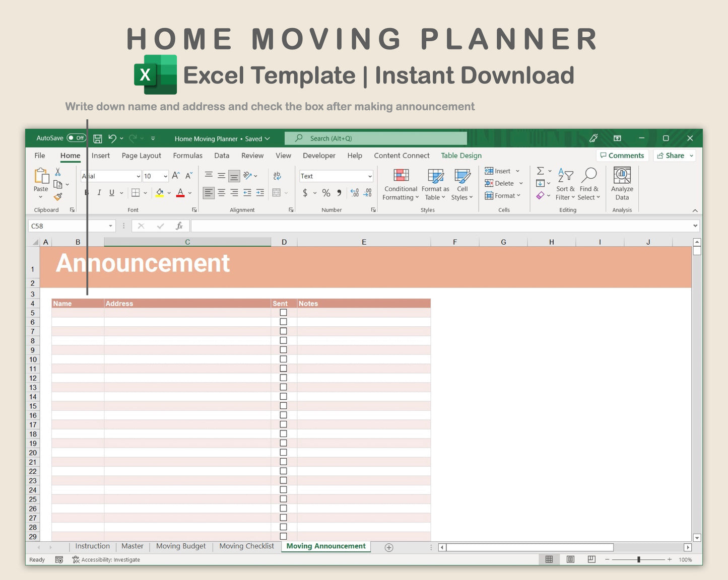This screenshot has width=728, height=580.
Task: Open the Moving Budget sheet tab
Action: pyautogui.click(x=180, y=546)
